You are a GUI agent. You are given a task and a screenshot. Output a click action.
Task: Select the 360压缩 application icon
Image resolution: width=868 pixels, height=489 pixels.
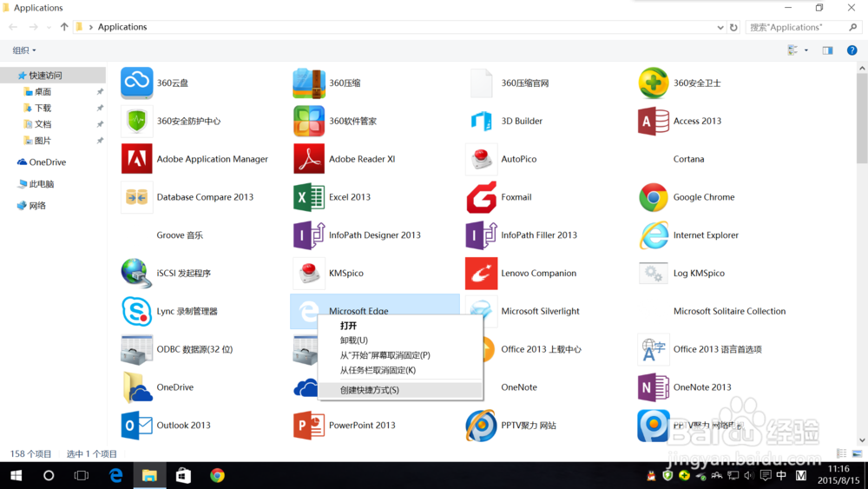click(309, 83)
